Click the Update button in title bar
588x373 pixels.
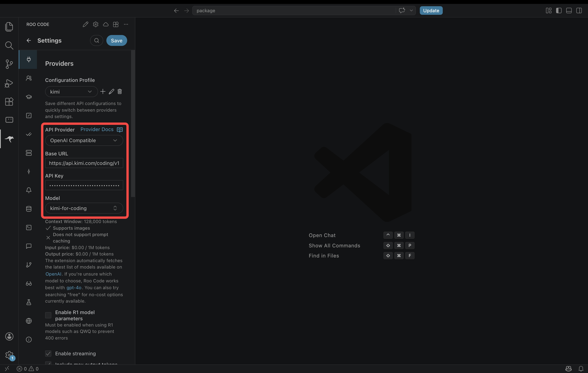[x=431, y=11]
